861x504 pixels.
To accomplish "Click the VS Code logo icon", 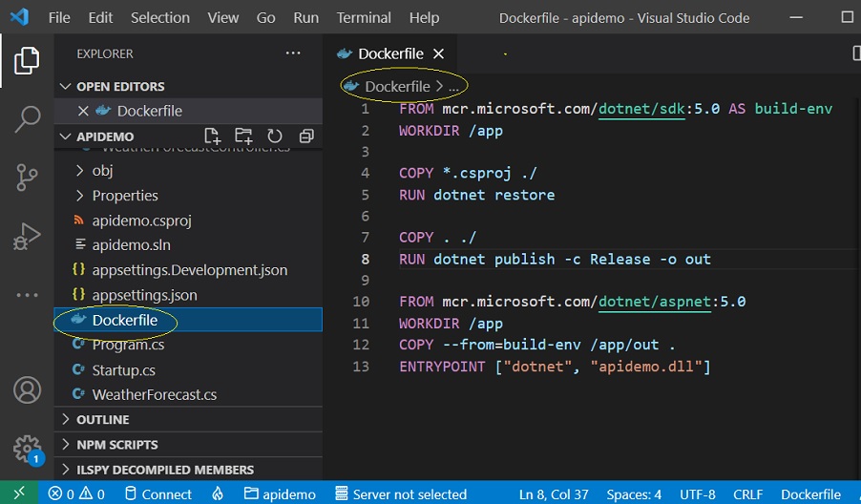I will point(19,17).
